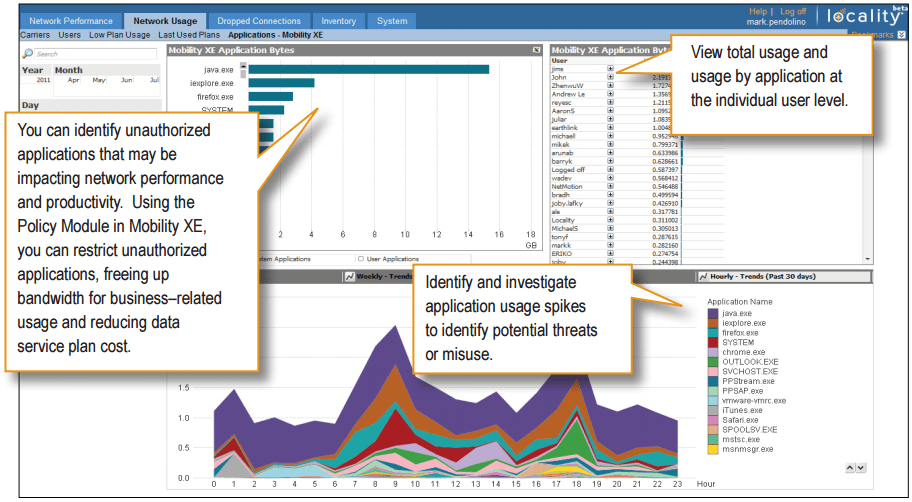Screen dimensions: 912x502
Task: Click inside the Search input field
Action: pyautogui.click(x=95, y=54)
